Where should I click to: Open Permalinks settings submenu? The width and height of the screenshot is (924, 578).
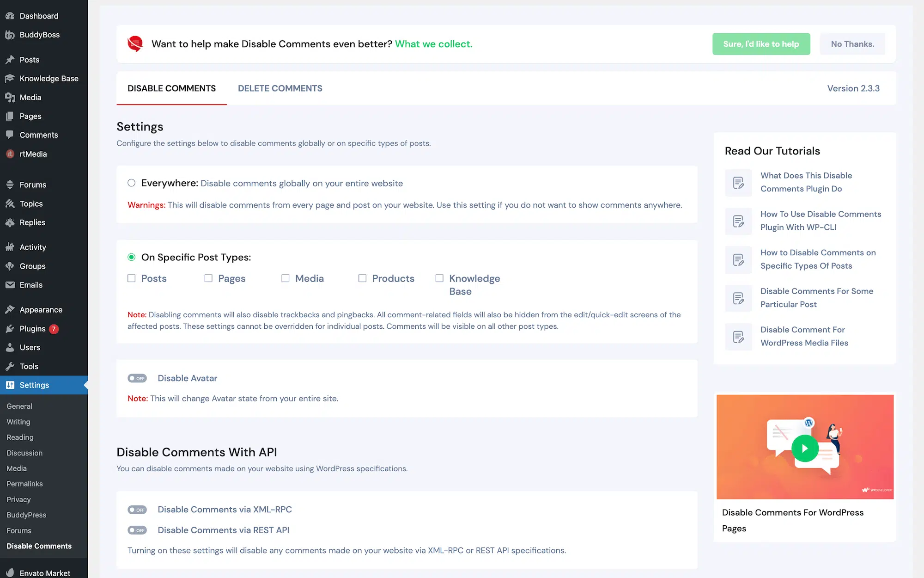click(x=24, y=484)
